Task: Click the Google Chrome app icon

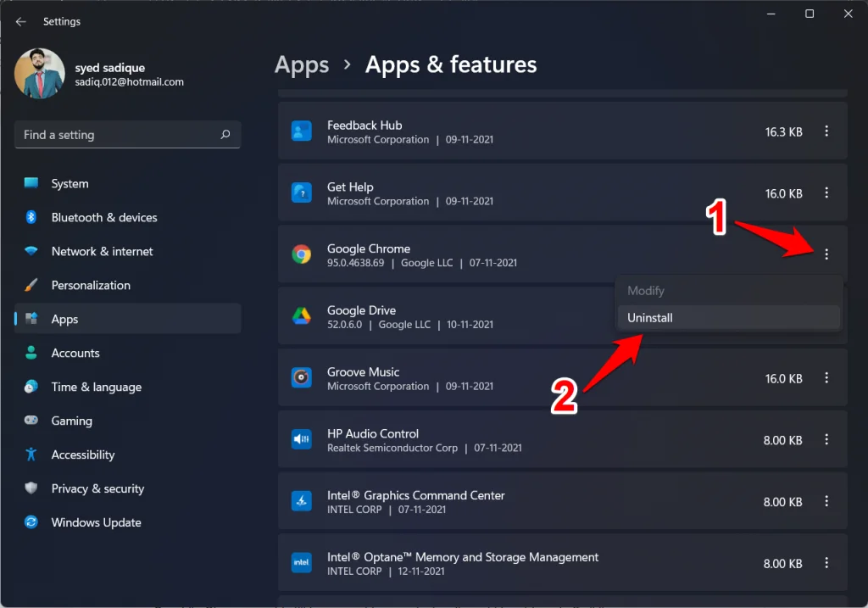Action: click(x=302, y=254)
